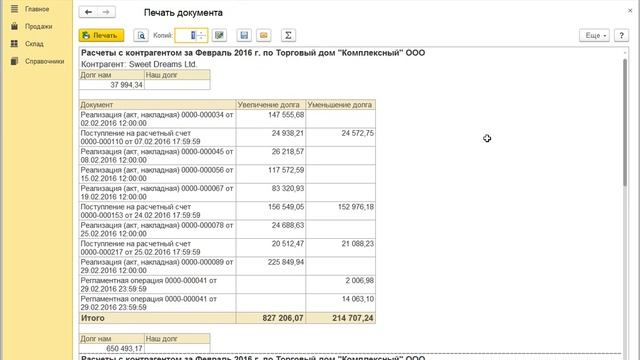Open the Главное section in sidebar
Image resolution: width=640 pixels, height=360 pixels.
pyautogui.click(x=37, y=9)
